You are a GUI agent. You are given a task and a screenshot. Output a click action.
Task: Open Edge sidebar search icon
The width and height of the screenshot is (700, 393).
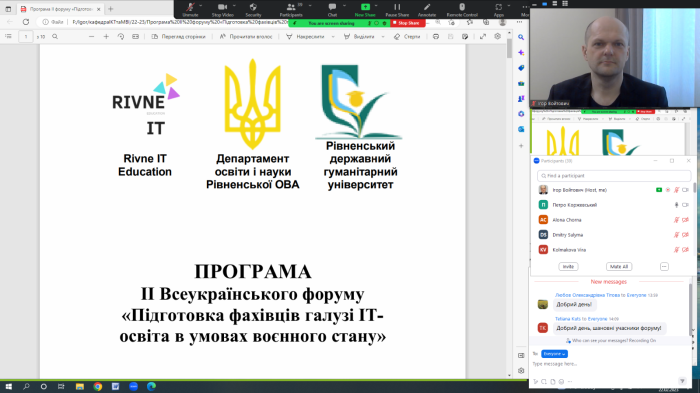521,38
